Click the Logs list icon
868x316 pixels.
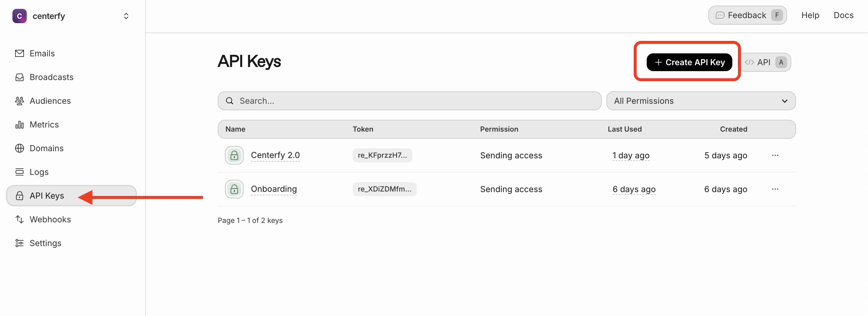20,172
